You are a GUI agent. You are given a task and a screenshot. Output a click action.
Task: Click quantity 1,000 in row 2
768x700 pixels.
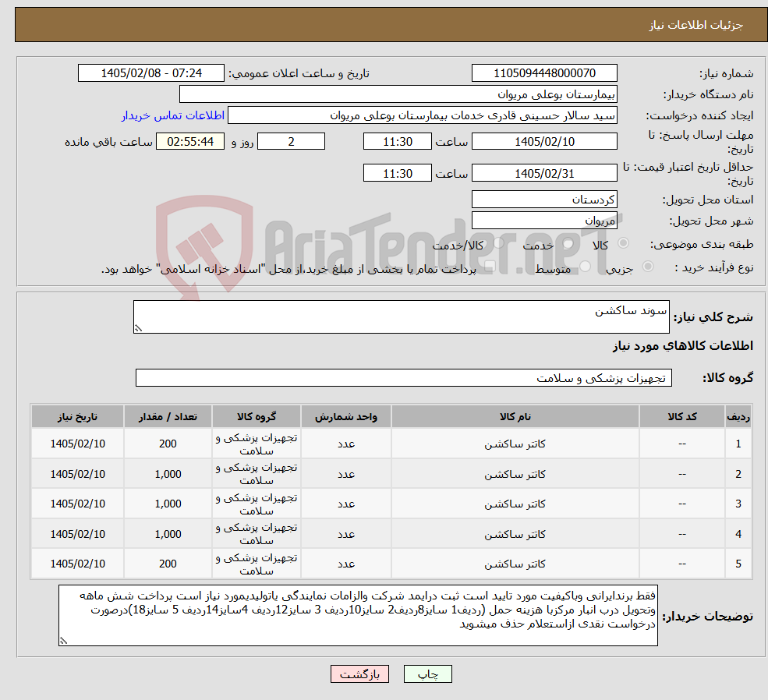[x=168, y=474]
